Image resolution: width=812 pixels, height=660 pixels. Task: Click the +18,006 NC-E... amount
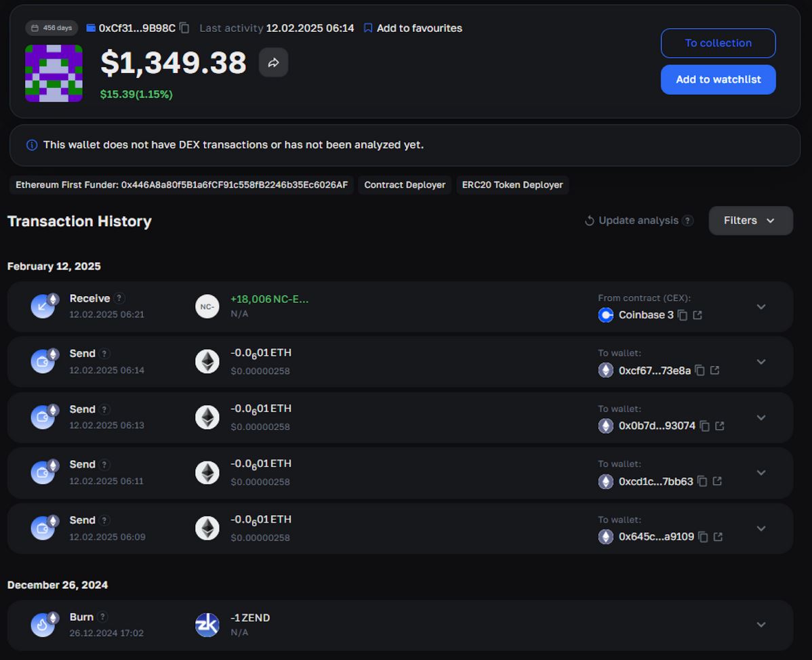click(269, 300)
